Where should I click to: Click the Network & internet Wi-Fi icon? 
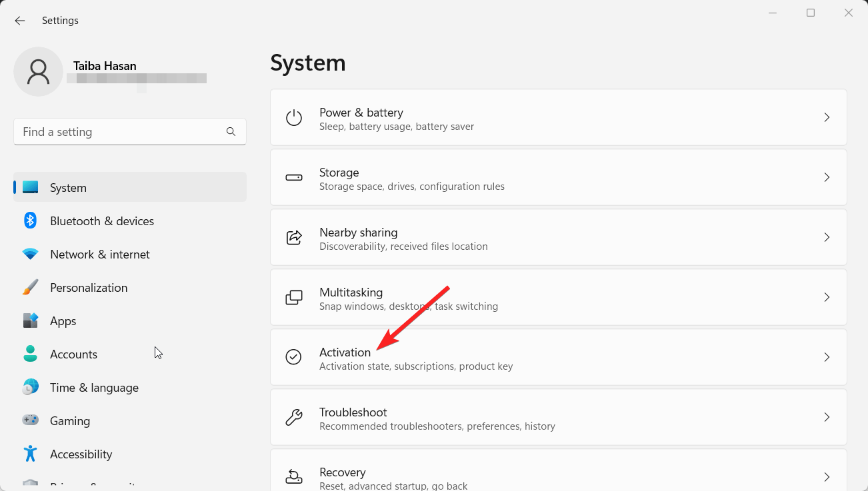[x=30, y=254]
